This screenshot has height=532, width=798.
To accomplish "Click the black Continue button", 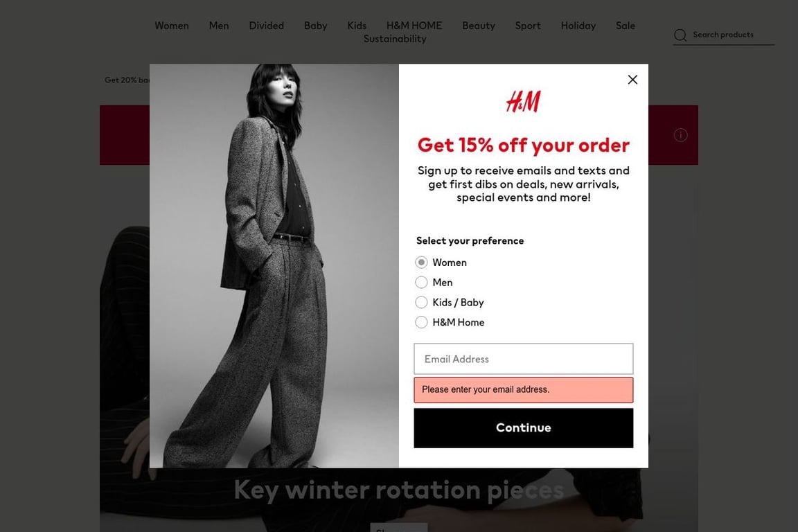I will (523, 427).
